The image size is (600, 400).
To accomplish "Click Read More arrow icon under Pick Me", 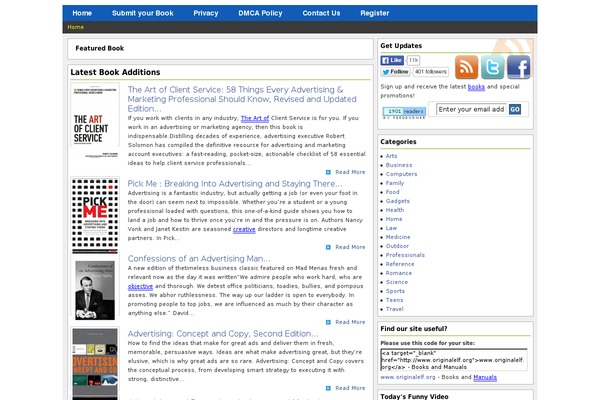I will pyautogui.click(x=328, y=247).
